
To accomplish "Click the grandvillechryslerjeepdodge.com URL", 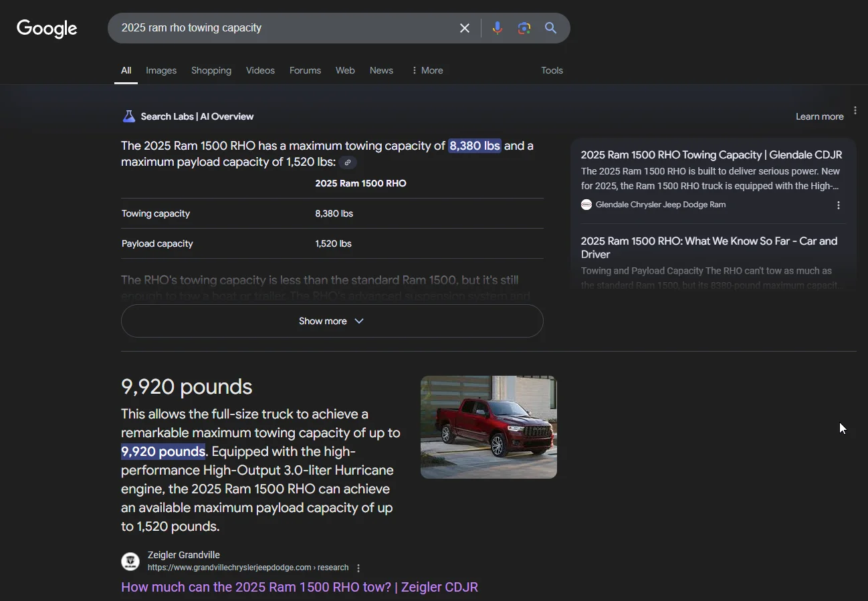I will [248, 568].
